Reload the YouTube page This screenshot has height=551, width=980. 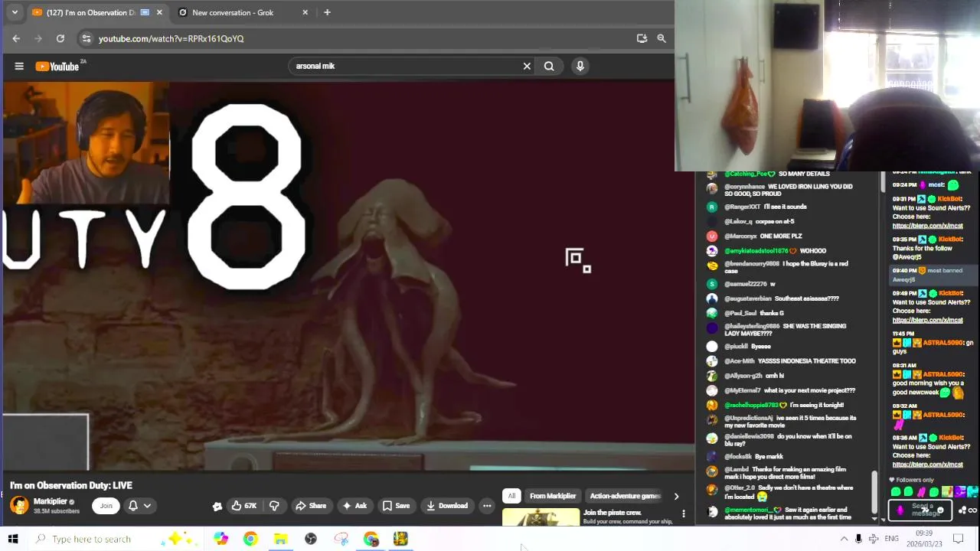pyautogui.click(x=60, y=38)
